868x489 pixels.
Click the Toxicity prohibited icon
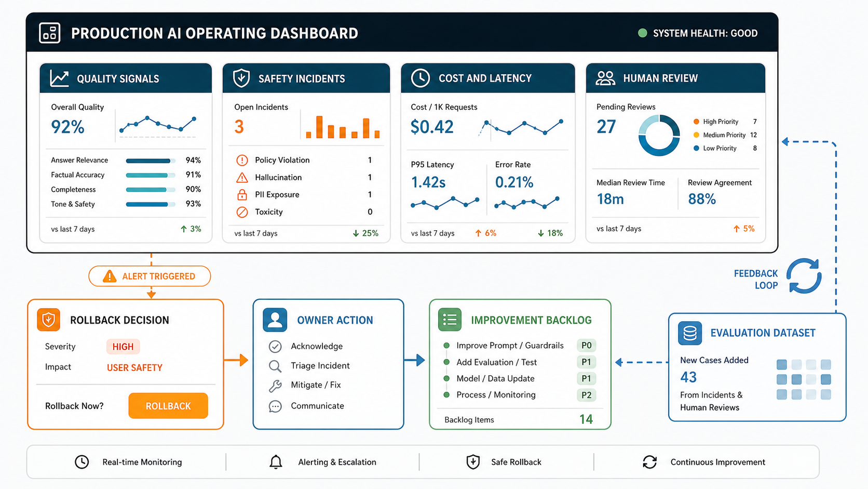click(242, 212)
